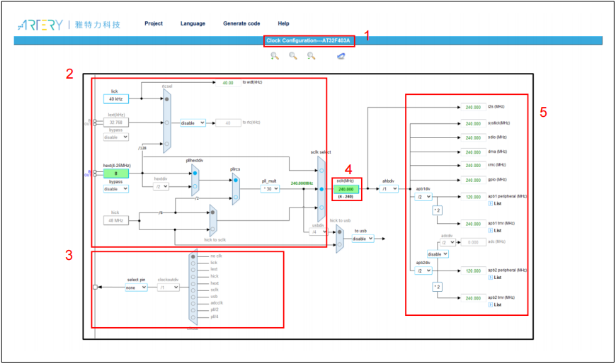Select pll/2 on clkout mux

[193, 310]
